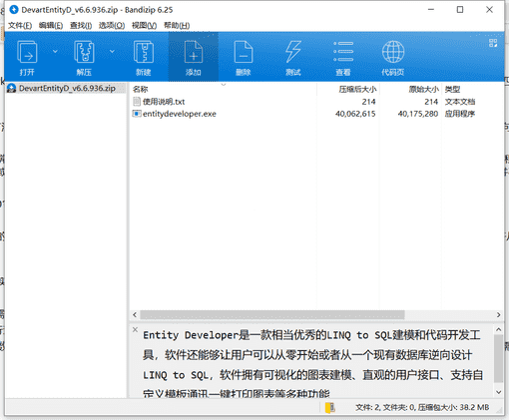Image resolution: width=509 pixels, height=420 pixels.
Task: Click the text file icon of 使用说明.txt
Action: tap(137, 102)
